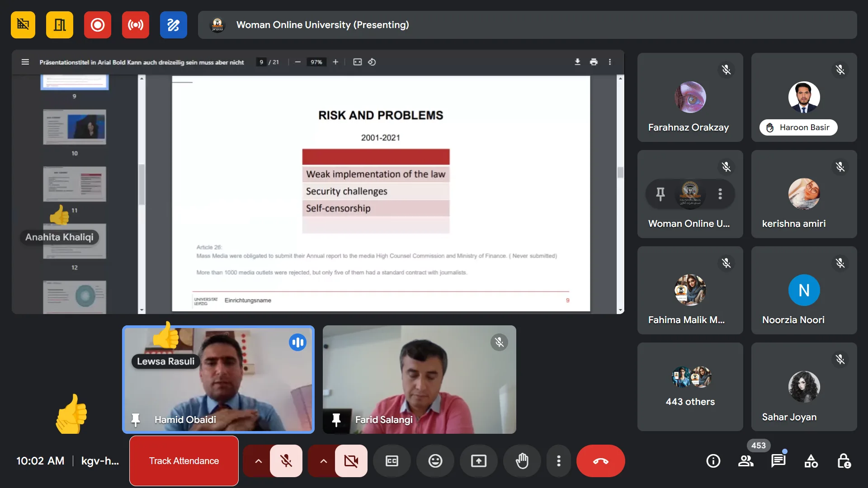Image resolution: width=868 pixels, height=488 pixels.
Task: Click the Track Attendance button
Action: (184, 461)
